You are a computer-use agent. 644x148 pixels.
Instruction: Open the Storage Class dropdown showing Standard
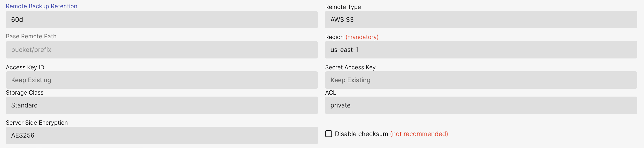[162, 106]
